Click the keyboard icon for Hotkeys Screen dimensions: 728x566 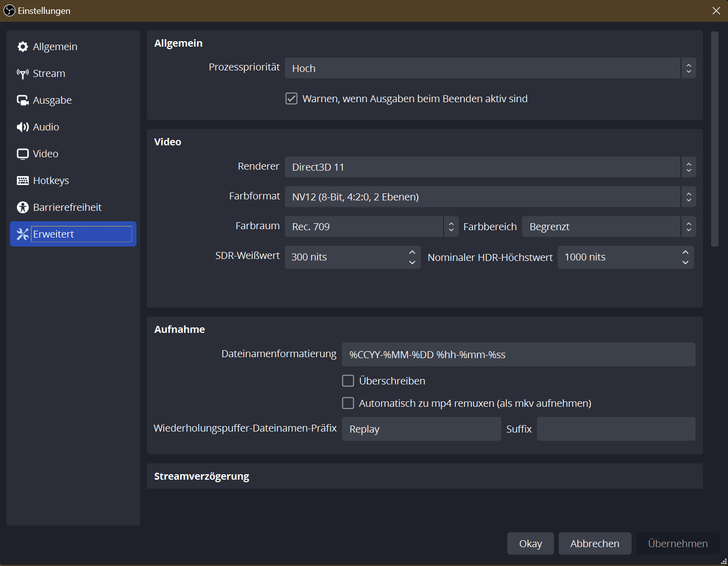coord(23,181)
